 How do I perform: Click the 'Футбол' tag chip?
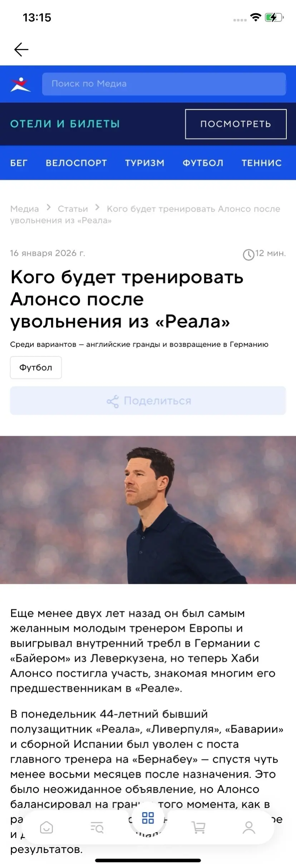tap(36, 368)
